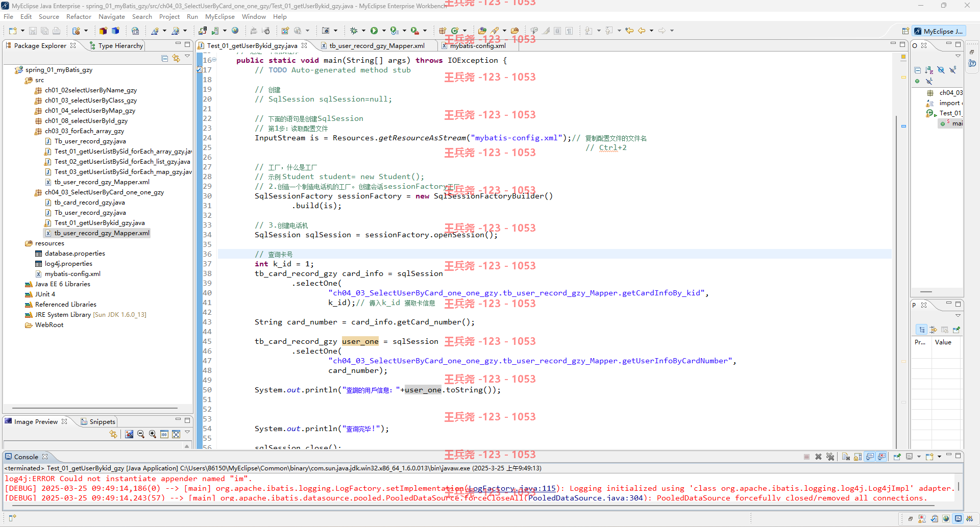Click the Open Perspective icon
980x527 pixels.
click(905, 31)
